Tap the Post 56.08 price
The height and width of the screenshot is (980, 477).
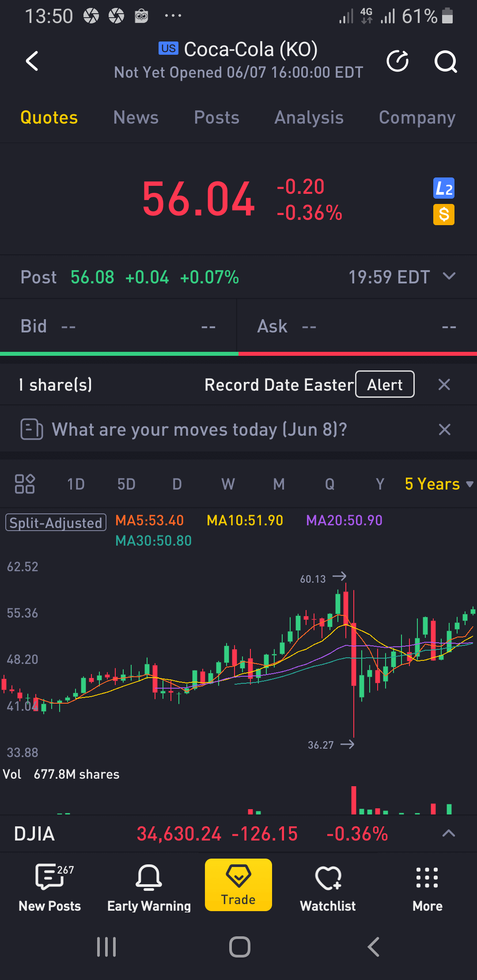point(92,277)
